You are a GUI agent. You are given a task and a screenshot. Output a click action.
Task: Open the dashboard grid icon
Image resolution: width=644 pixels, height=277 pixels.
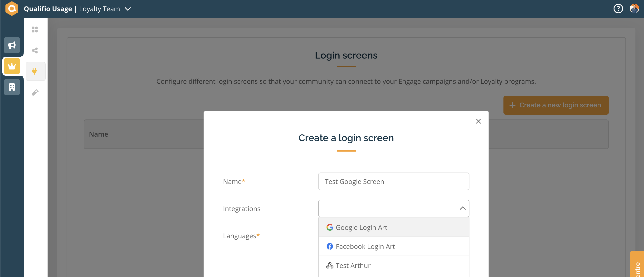[35, 30]
